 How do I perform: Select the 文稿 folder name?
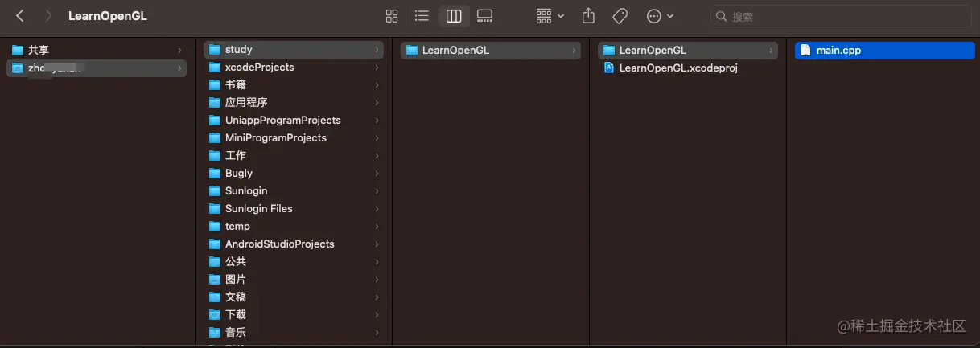point(236,297)
